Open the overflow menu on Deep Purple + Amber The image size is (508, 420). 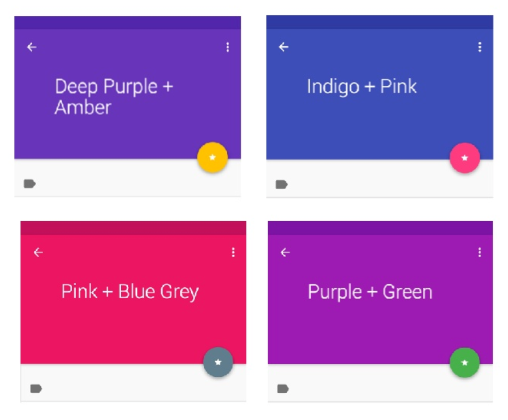pos(228,47)
